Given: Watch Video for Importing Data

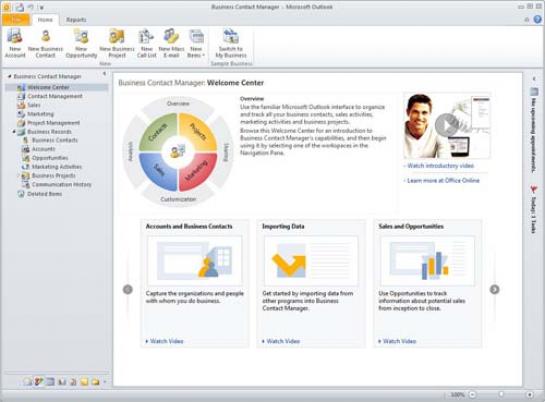Looking at the screenshot, I should [283, 341].
